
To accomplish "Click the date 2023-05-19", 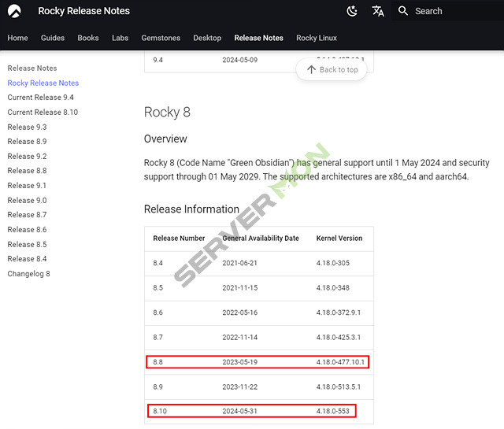I will [x=239, y=362].
